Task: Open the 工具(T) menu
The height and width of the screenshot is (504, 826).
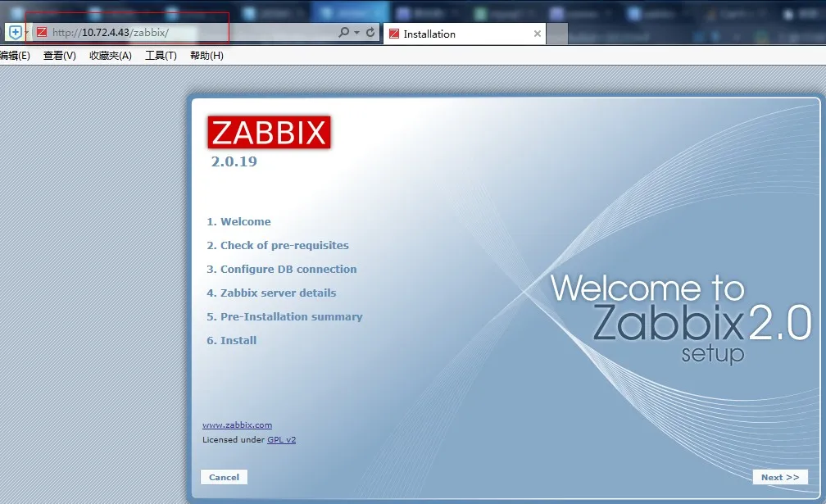Action: point(161,55)
